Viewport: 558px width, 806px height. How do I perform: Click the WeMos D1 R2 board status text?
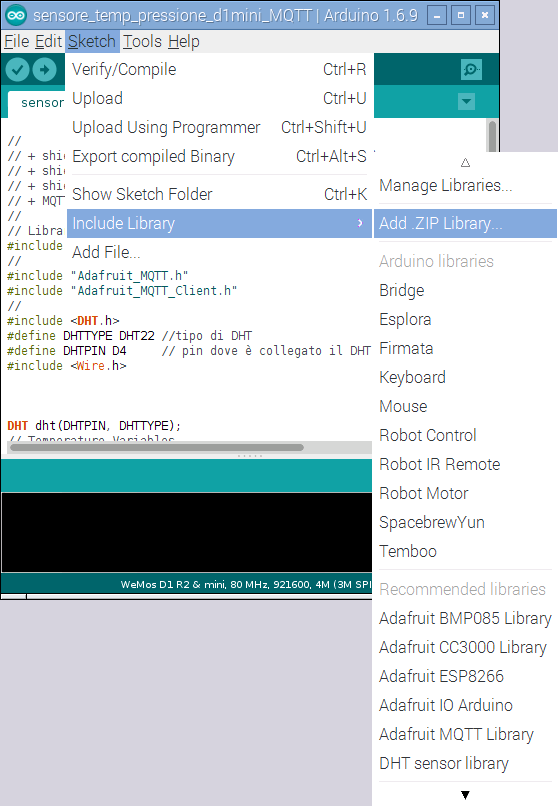246,584
